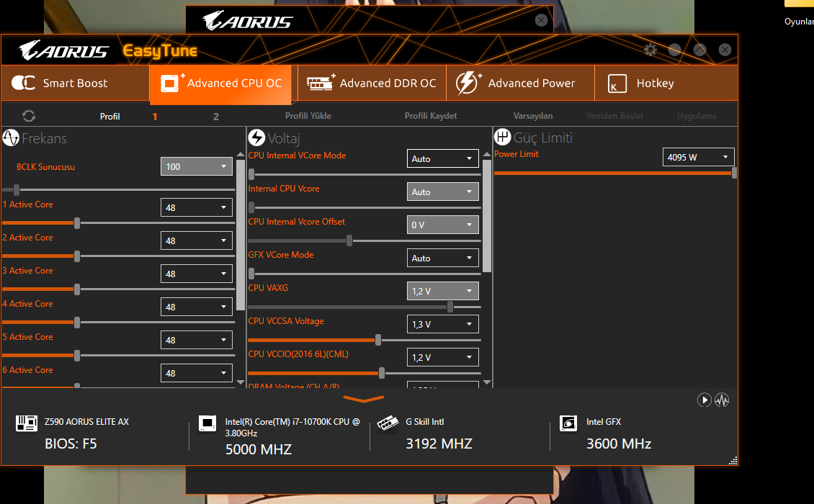Open the Advanced DDR OC tab
814x504 pixels.
372,83
